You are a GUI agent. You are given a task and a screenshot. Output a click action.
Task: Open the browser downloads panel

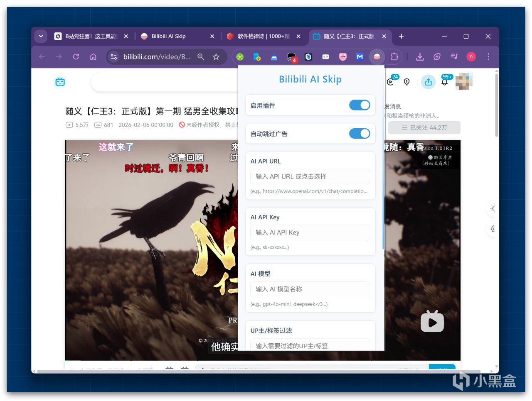click(x=420, y=57)
